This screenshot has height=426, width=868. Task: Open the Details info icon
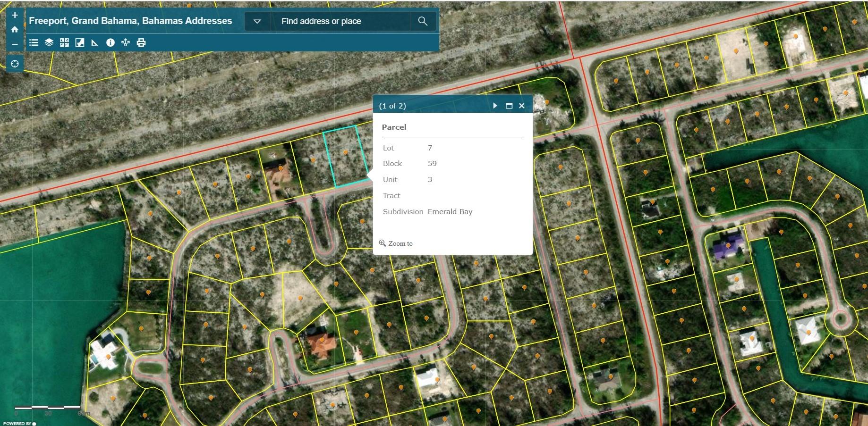point(111,43)
